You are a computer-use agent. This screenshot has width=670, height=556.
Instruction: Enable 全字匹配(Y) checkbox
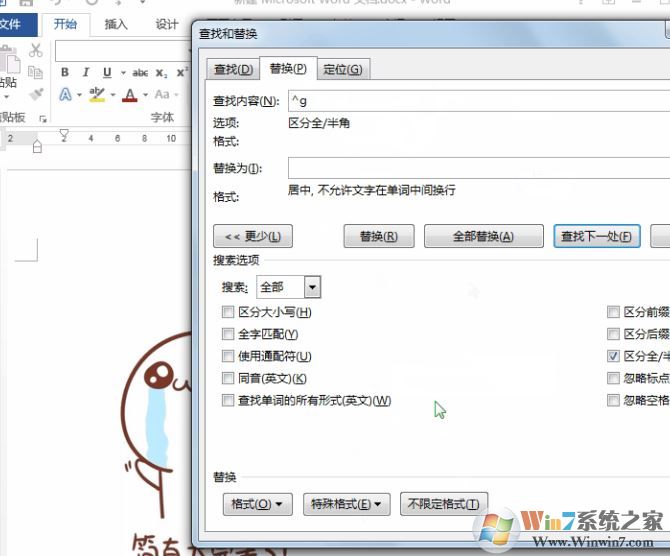(x=228, y=334)
